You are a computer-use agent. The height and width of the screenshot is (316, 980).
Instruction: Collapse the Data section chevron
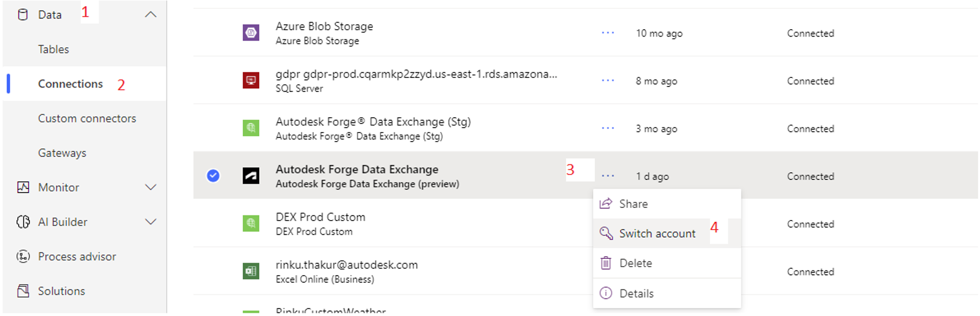(151, 15)
